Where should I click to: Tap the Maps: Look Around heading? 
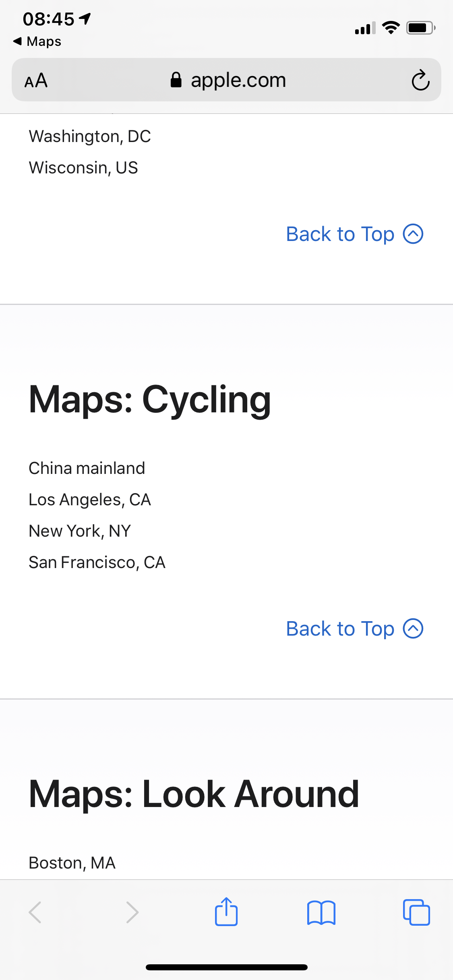(x=194, y=794)
